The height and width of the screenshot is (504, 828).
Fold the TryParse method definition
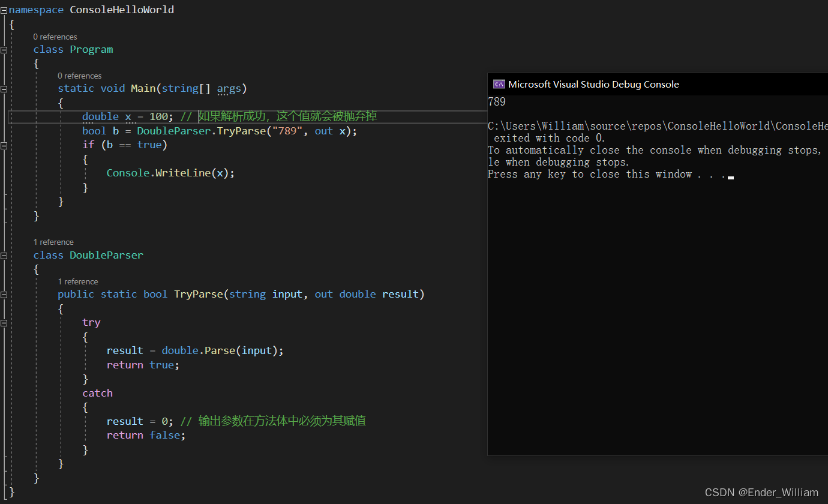click(4, 295)
